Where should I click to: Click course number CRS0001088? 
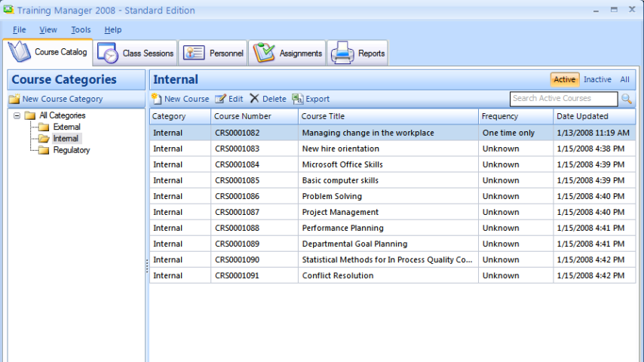pyautogui.click(x=238, y=228)
